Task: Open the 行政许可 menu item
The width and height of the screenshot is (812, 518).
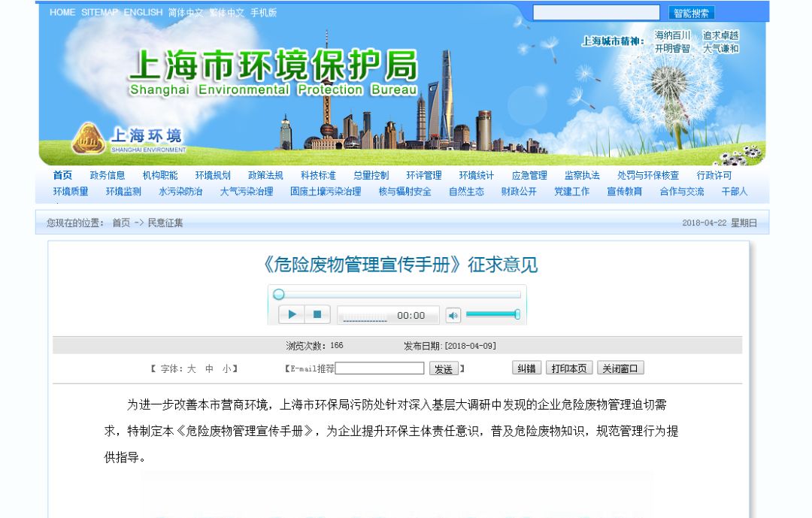Action: tap(715, 175)
